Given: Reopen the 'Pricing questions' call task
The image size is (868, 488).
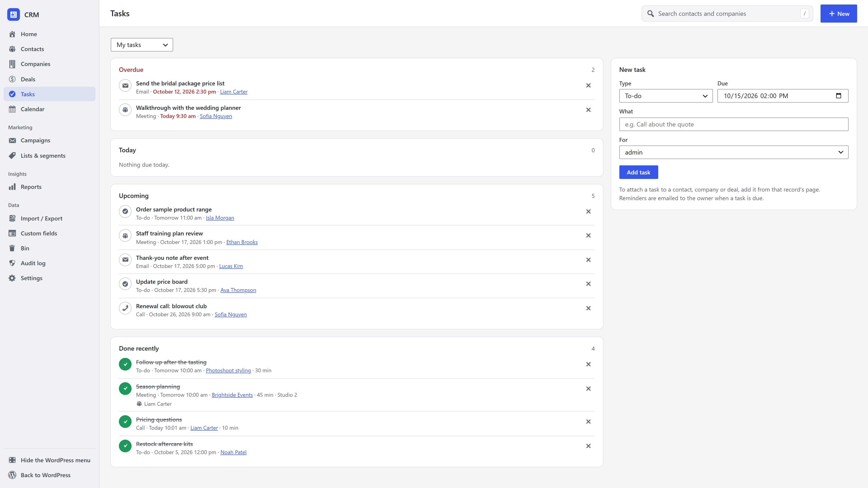Looking at the screenshot, I should point(125,422).
